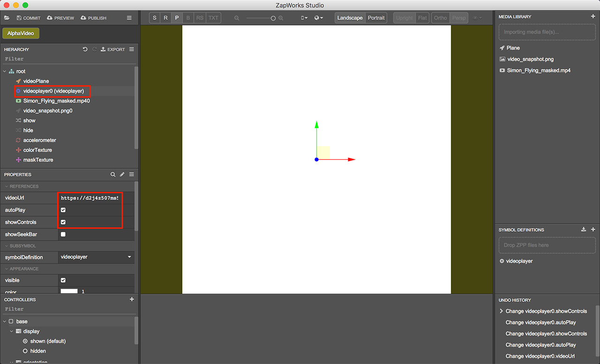Select video_snapshot.png in Media Library
600x364 pixels.
coord(530,59)
